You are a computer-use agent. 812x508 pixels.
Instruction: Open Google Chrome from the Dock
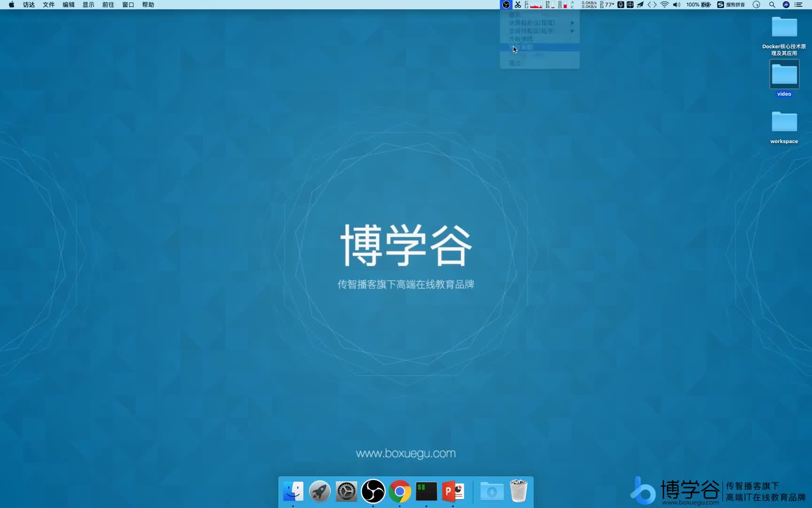[399, 492]
